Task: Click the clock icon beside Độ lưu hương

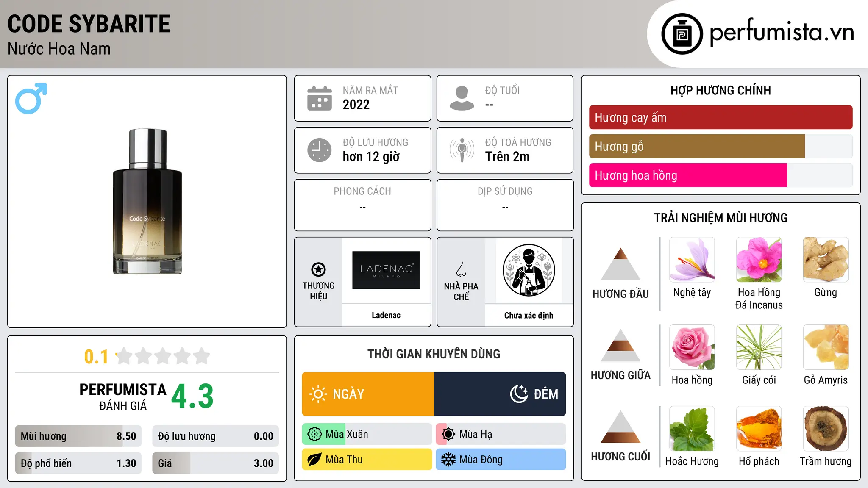Action: 320,150
